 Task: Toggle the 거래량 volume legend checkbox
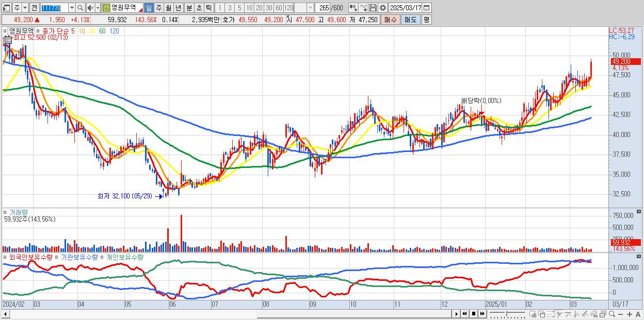[6, 212]
